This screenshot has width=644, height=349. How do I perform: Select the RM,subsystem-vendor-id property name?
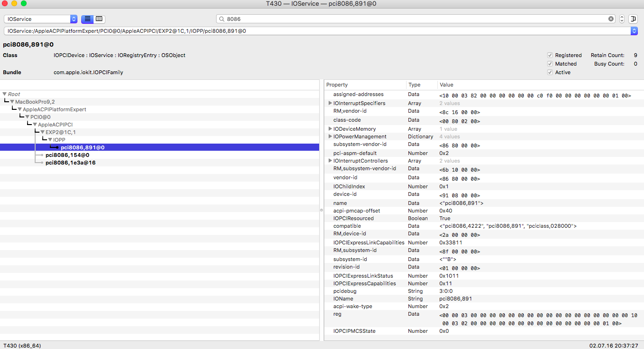[x=365, y=168]
